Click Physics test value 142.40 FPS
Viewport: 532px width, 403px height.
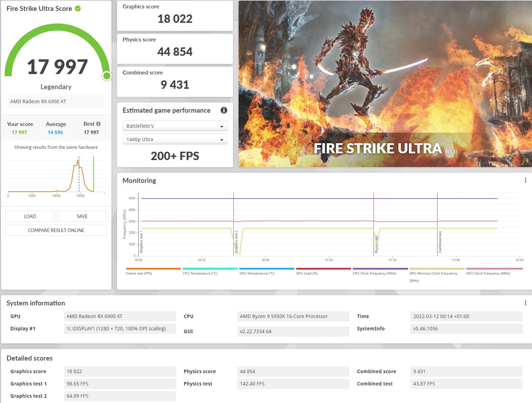click(x=293, y=384)
